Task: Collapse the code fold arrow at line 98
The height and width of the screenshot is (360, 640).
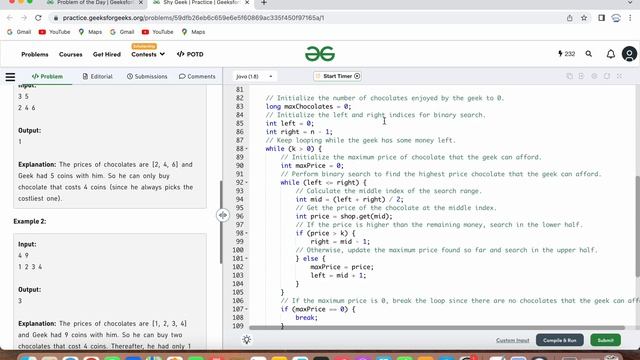Action: coord(246,233)
